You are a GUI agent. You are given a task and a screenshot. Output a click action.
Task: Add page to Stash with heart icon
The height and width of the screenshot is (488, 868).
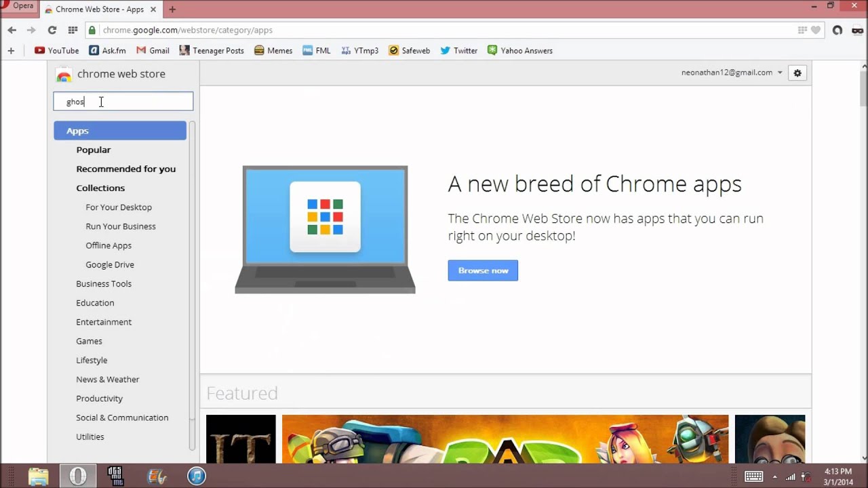[x=816, y=30]
